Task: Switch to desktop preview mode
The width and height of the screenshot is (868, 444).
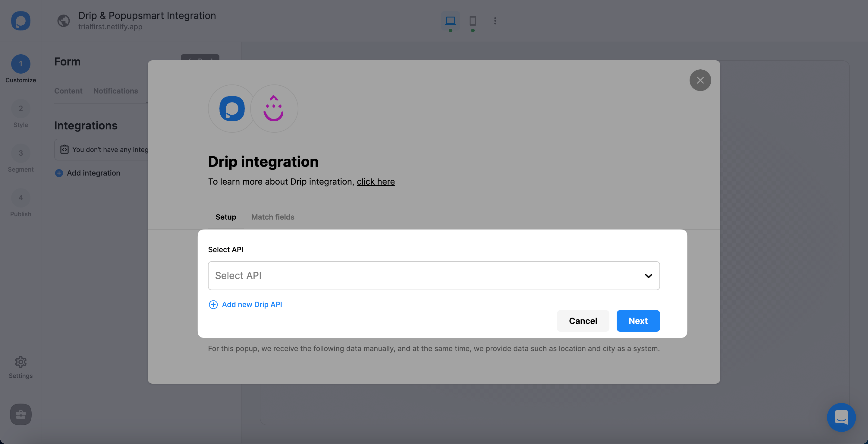Action: point(451,21)
